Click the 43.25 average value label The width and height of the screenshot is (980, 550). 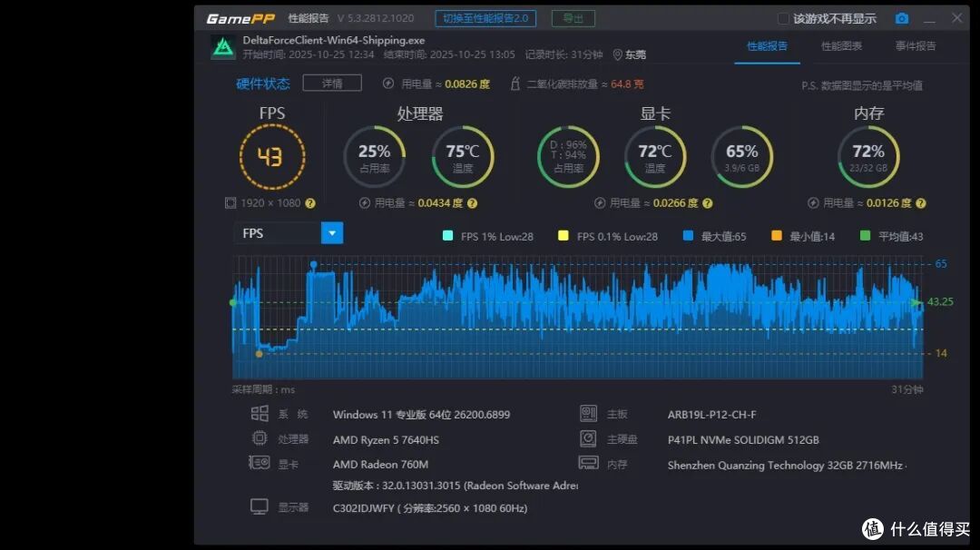[x=940, y=302]
